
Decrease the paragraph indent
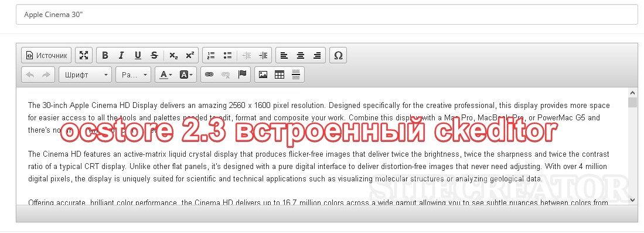pos(247,55)
